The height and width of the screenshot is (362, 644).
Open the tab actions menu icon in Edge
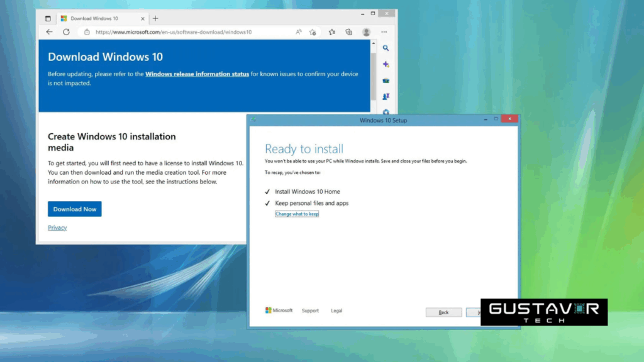coord(48,18)
